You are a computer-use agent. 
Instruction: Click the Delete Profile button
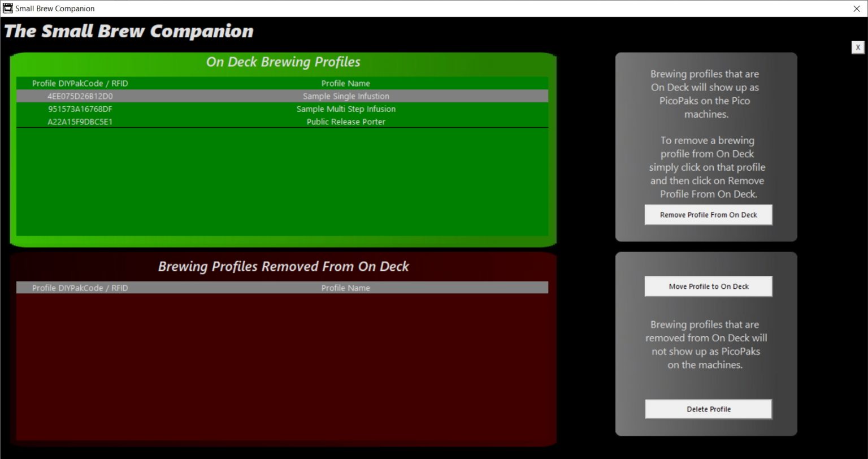708,409
